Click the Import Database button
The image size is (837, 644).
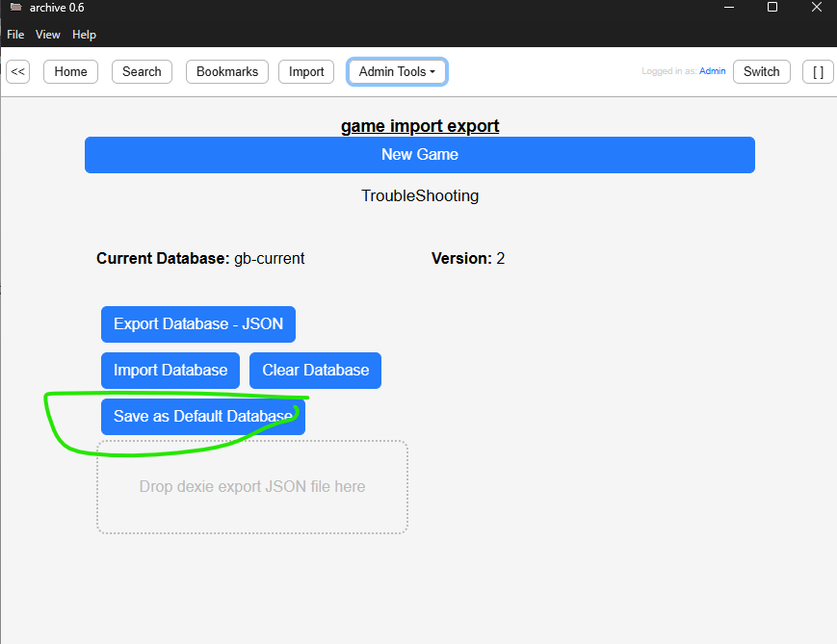(x=170, y=371)
